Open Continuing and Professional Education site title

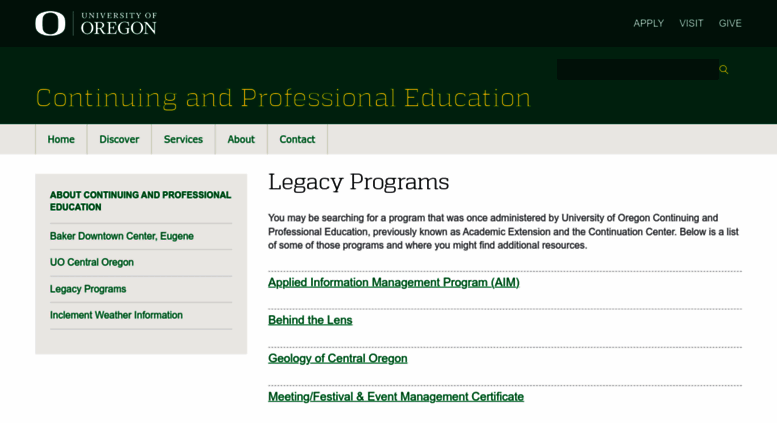tap(283, 98)
